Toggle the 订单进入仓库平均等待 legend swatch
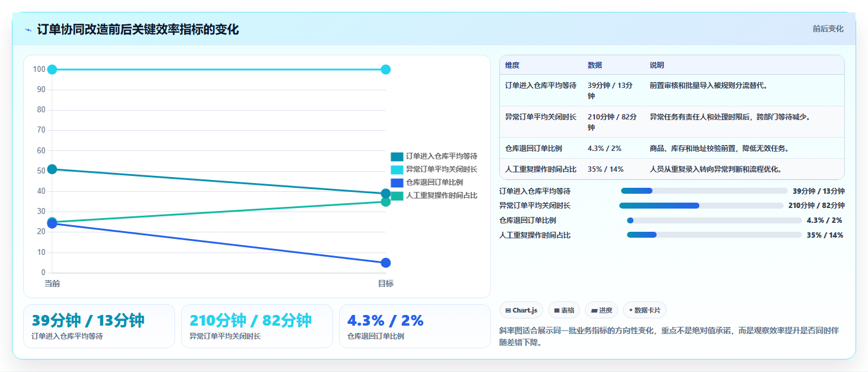This screenshot has width=868, height=372. coord(397,156)
